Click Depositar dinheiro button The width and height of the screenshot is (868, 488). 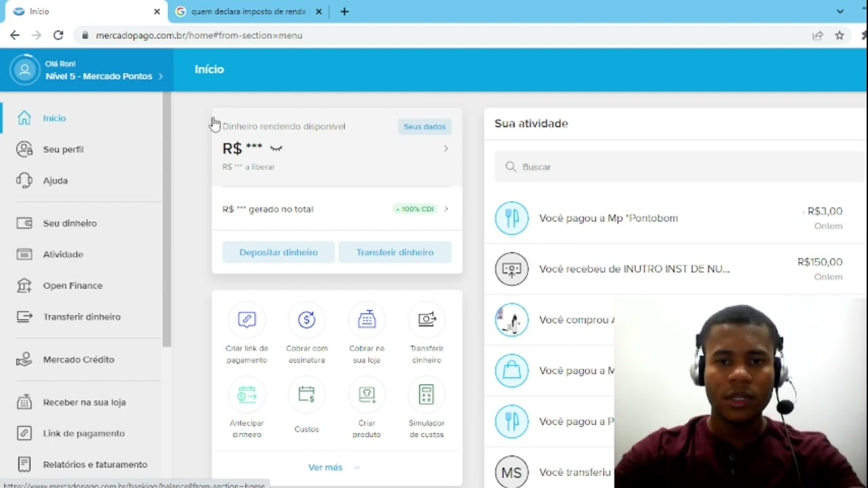coord(279,252)
